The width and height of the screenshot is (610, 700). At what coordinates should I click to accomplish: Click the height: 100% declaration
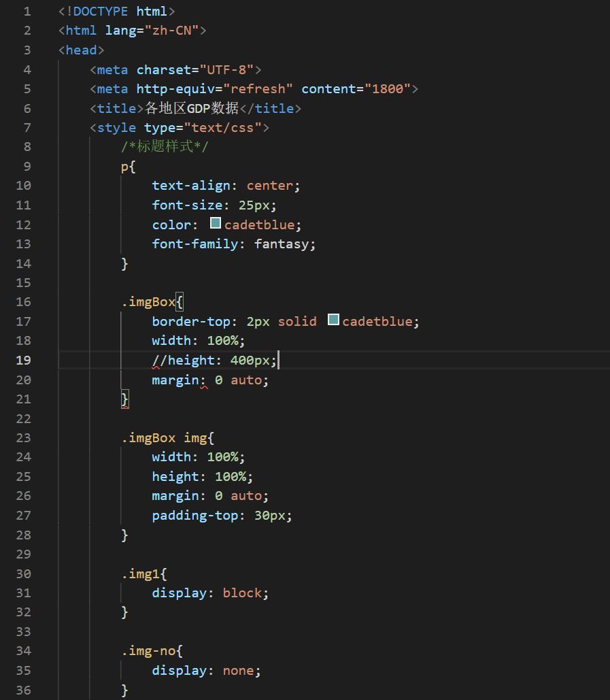point(202,477)
